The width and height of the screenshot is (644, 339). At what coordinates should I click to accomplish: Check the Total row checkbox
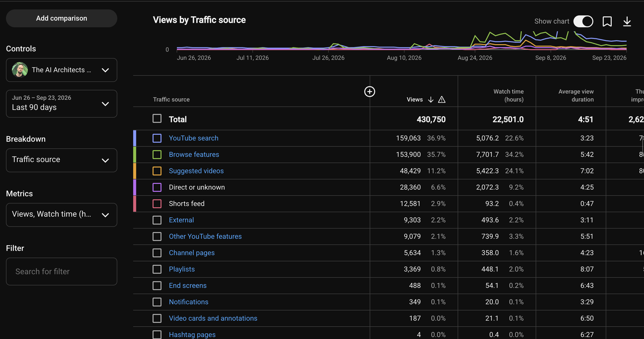click(x=157, y=118)
